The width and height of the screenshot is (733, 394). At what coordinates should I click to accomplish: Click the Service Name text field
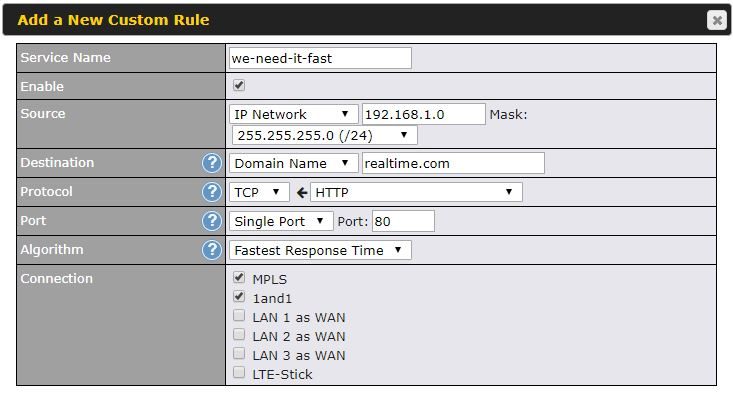coord(320,58)
